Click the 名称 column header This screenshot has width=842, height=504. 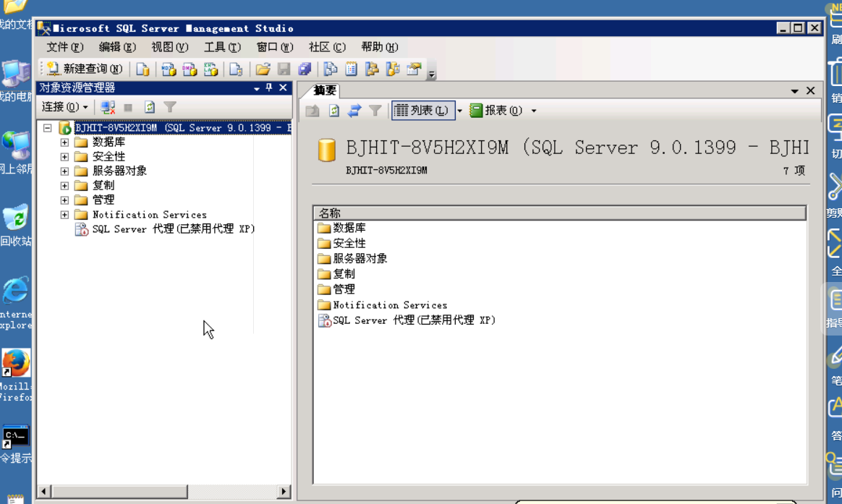pos(560,213)
